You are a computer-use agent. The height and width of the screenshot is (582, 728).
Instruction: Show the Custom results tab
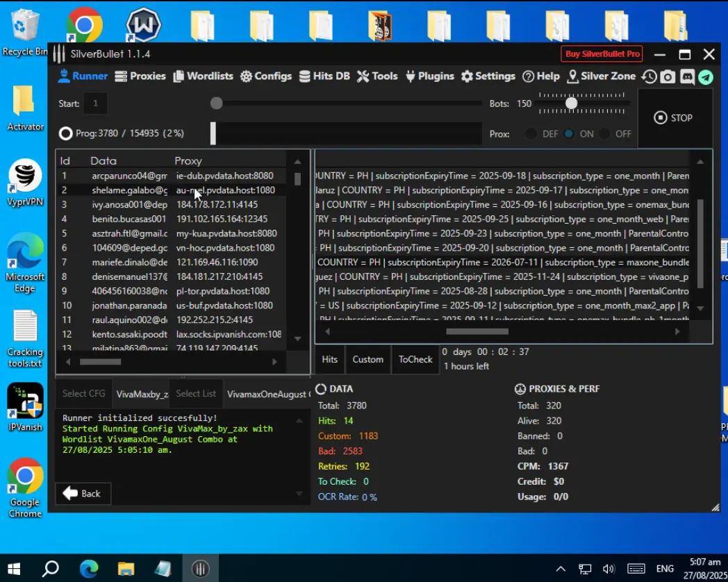[x=367, y=359]
